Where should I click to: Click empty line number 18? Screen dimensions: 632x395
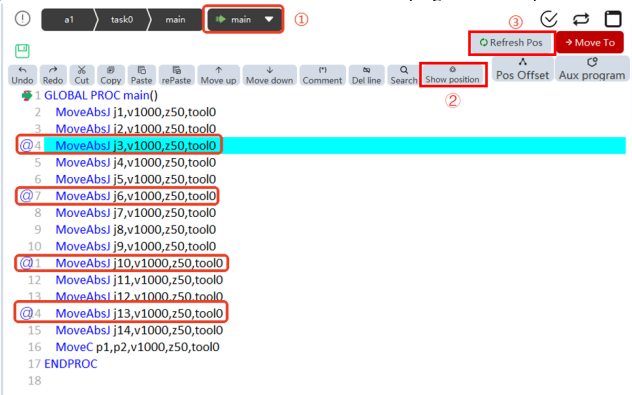pos(35,381)
